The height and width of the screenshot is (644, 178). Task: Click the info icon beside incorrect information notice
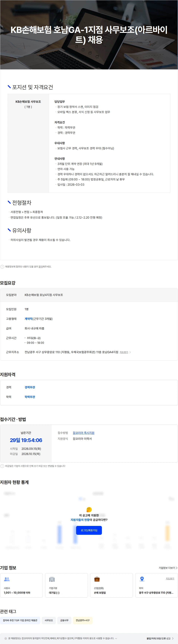(2, 267)
